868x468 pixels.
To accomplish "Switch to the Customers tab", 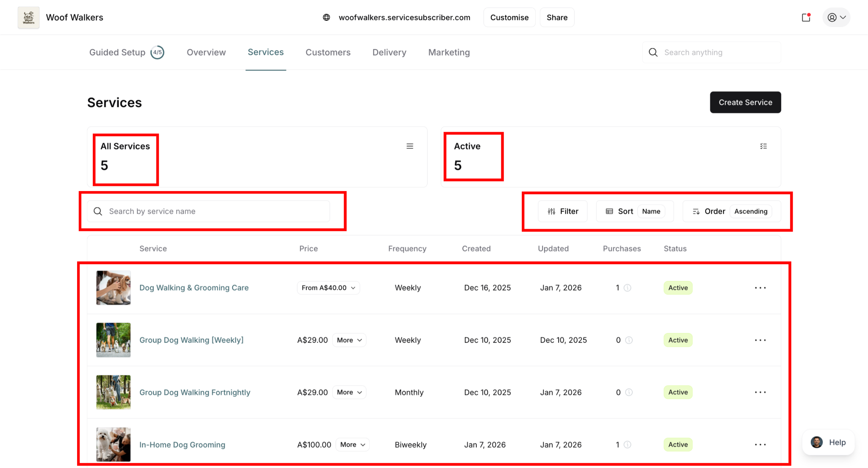I will [328, 53].
